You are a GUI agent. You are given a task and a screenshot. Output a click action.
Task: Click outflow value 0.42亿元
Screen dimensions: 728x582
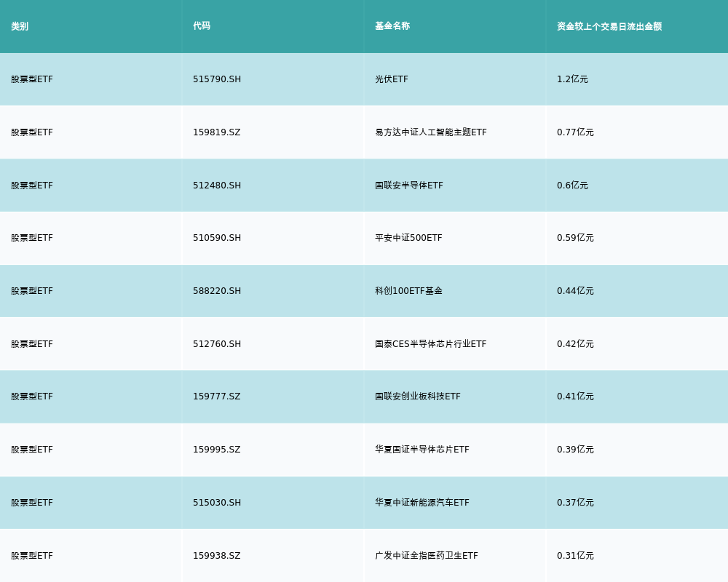click(575, 344)
